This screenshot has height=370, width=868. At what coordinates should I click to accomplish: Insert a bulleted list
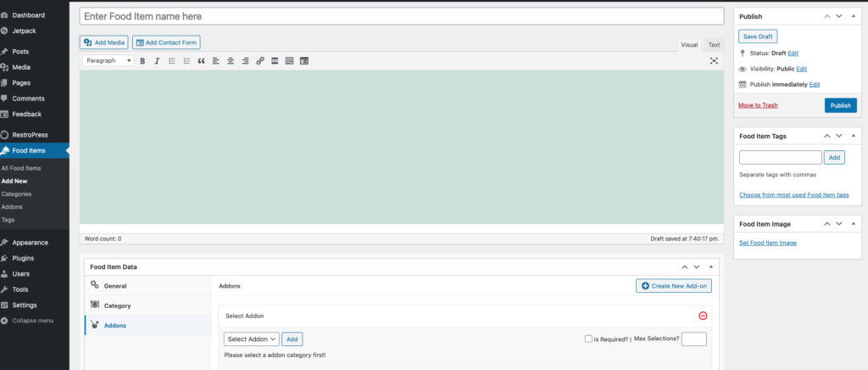[171, 61]
